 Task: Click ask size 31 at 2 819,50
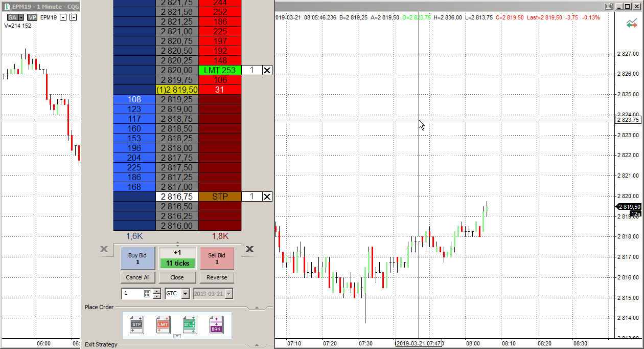pyautogui.click(x=220, y=90)
